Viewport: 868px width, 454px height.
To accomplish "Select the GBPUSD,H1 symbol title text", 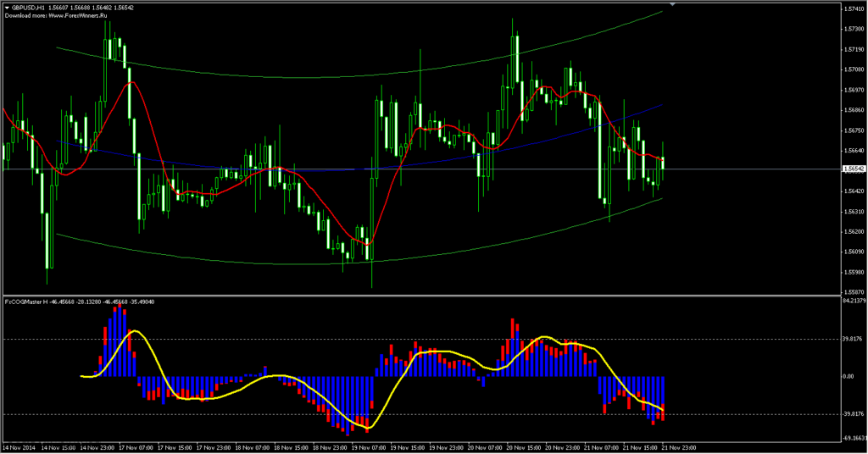I will [30, 8].
